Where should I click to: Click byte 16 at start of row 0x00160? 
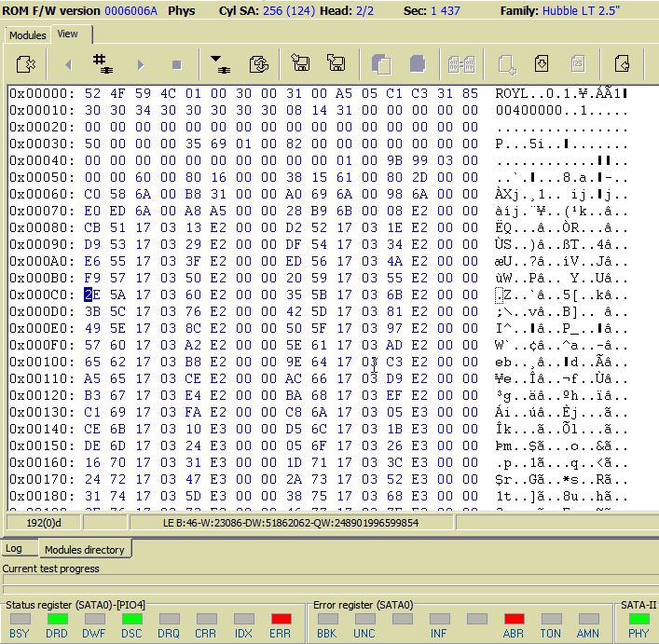pos(92,462)
